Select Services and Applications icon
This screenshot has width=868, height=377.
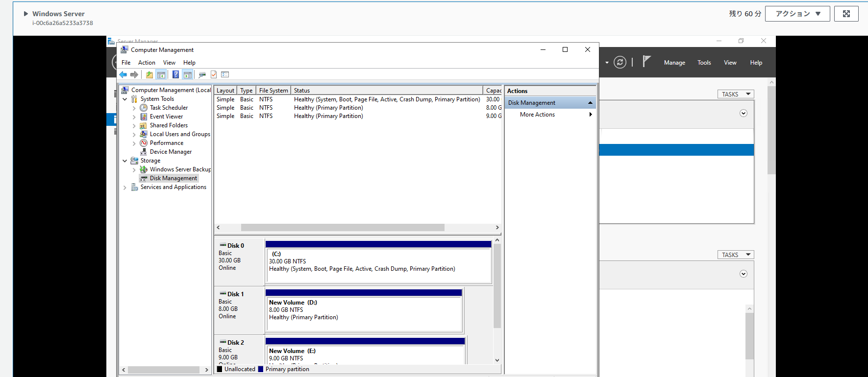[134, 187]
